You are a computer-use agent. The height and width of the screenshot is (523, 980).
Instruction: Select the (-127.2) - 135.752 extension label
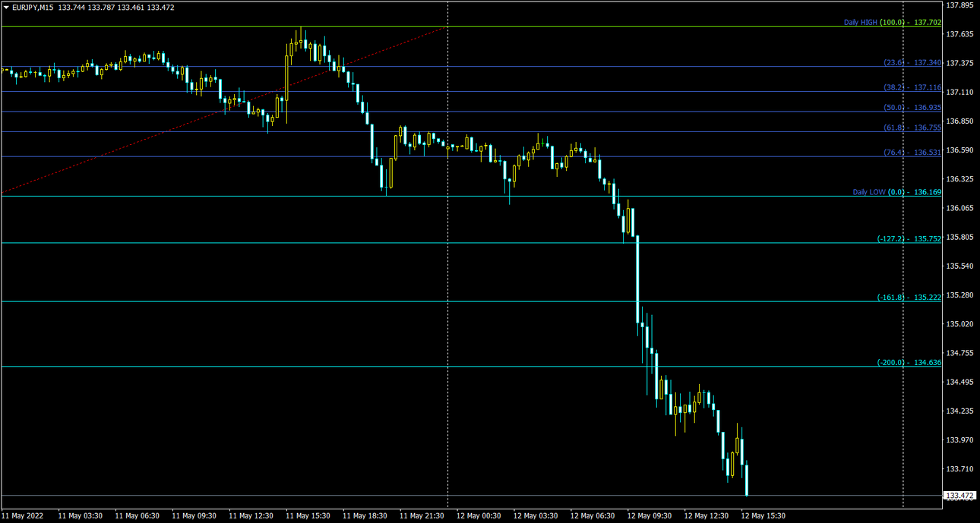click(909, 238)
